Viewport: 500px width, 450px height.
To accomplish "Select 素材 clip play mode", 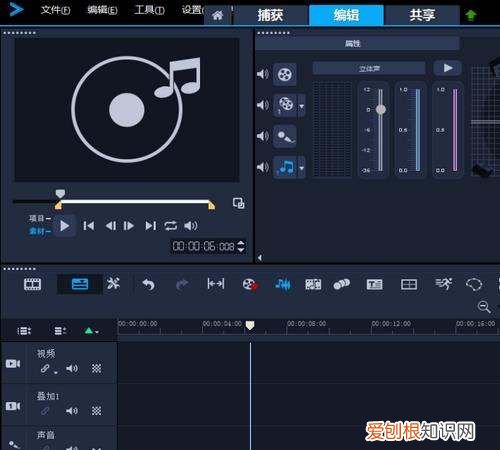I will click(40, 231).
